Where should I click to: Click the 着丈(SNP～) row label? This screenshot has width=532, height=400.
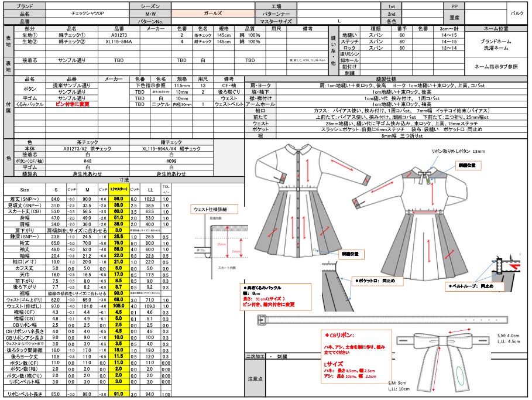coord(25,199)
